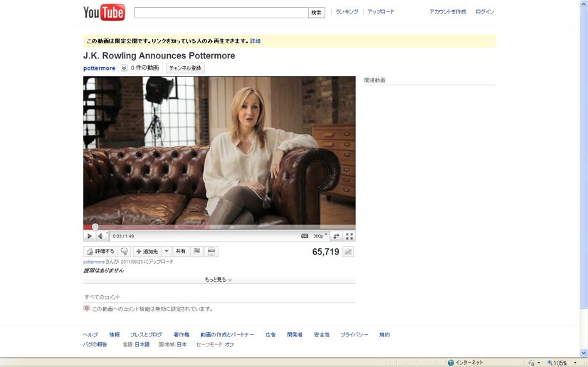Enter fullscreen with the fullscreen icon
588x367 pixels.
point(350,236)
